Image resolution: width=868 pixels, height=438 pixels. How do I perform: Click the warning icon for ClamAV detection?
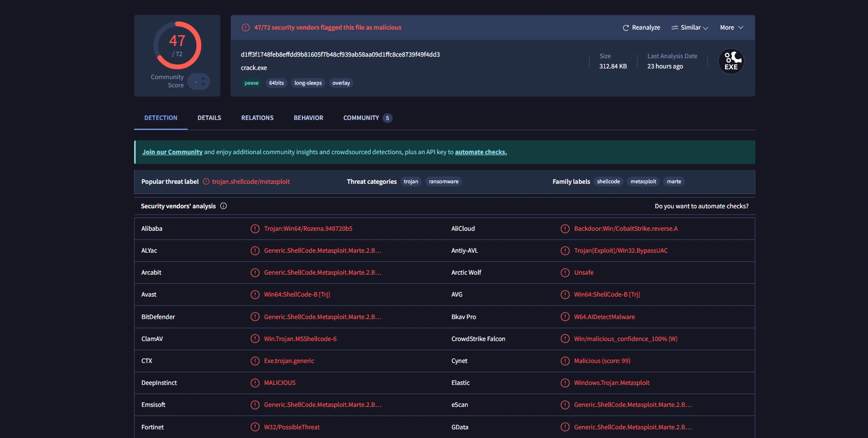[x=255, y=339]
